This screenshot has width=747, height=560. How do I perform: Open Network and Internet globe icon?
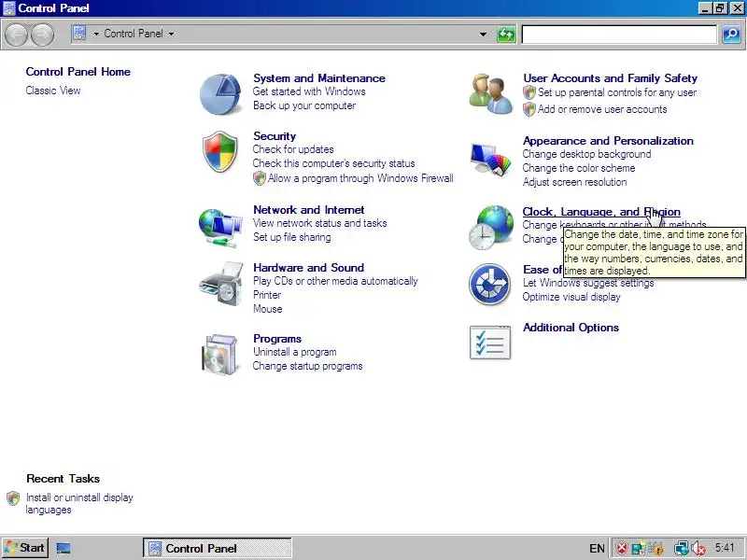pyautogui.click(x=219, y=227)
